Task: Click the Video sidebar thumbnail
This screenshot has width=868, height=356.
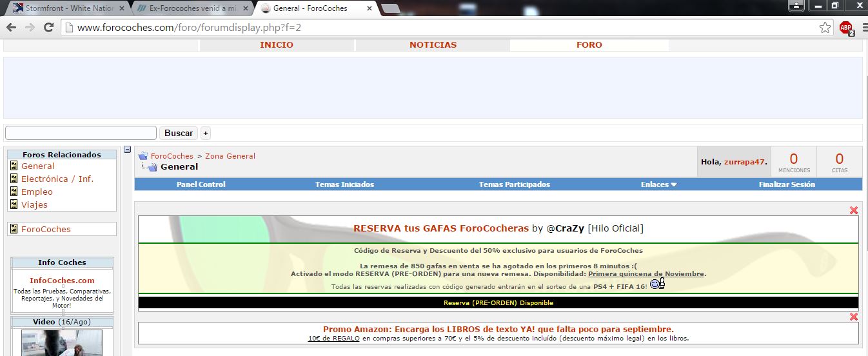Action: (62, 342)
